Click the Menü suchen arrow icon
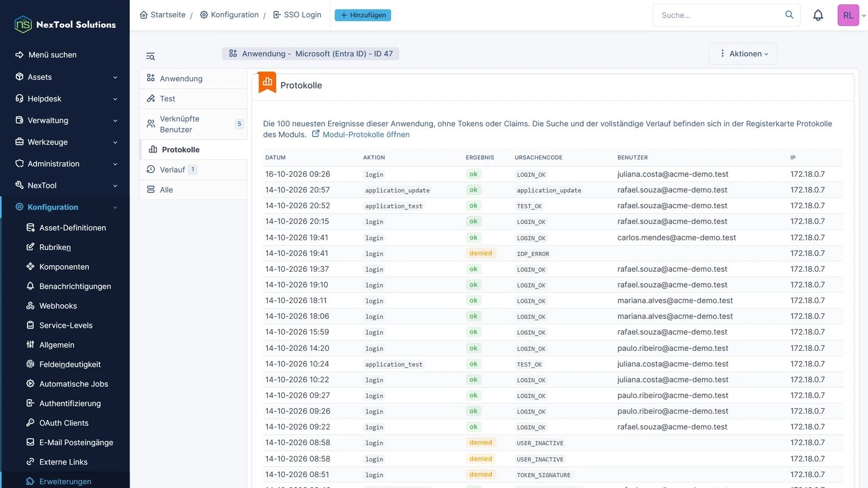This screenshot has height=488, width=868. coord(20,55)
